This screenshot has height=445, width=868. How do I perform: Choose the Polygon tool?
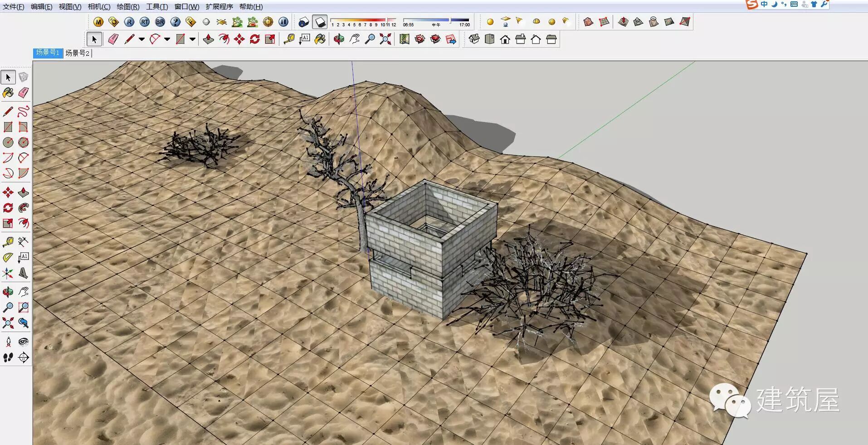(x=23, y=142)
